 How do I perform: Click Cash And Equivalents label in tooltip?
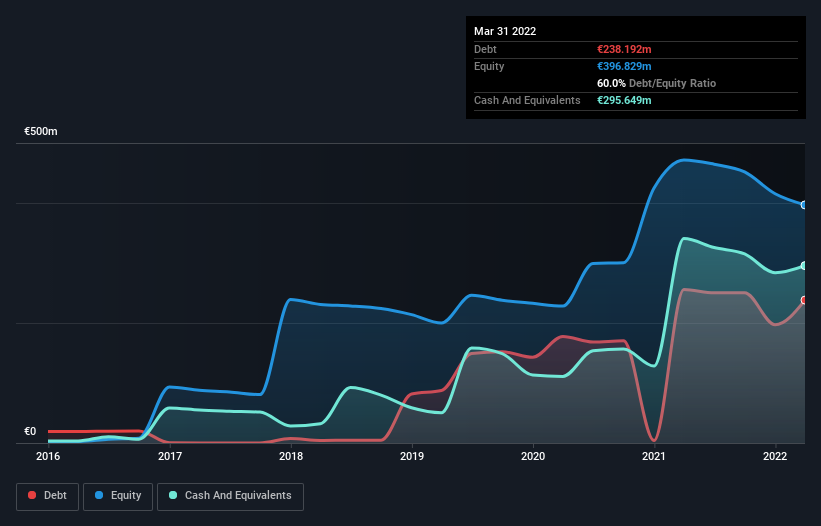tap(527, 100)
